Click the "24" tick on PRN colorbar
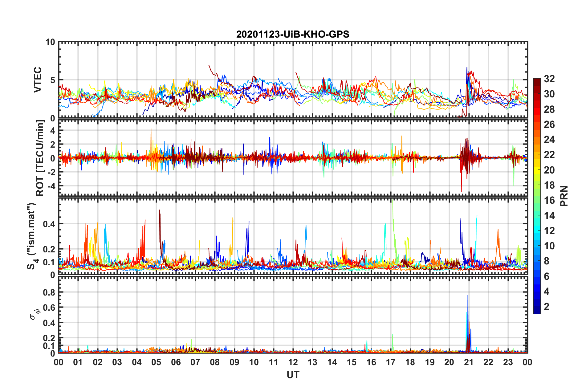This screenshot has height=392, width=586. tap(549, 140)
